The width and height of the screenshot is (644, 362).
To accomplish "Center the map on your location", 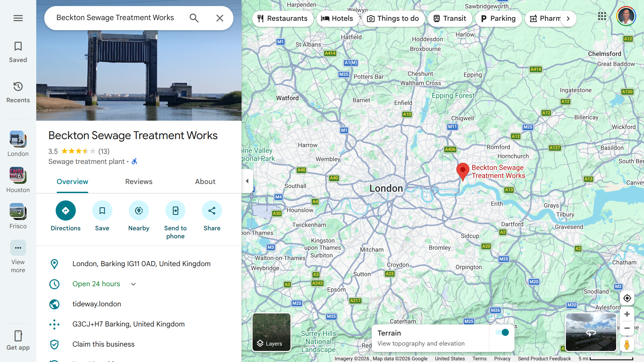I will click(x=627, y=298).
